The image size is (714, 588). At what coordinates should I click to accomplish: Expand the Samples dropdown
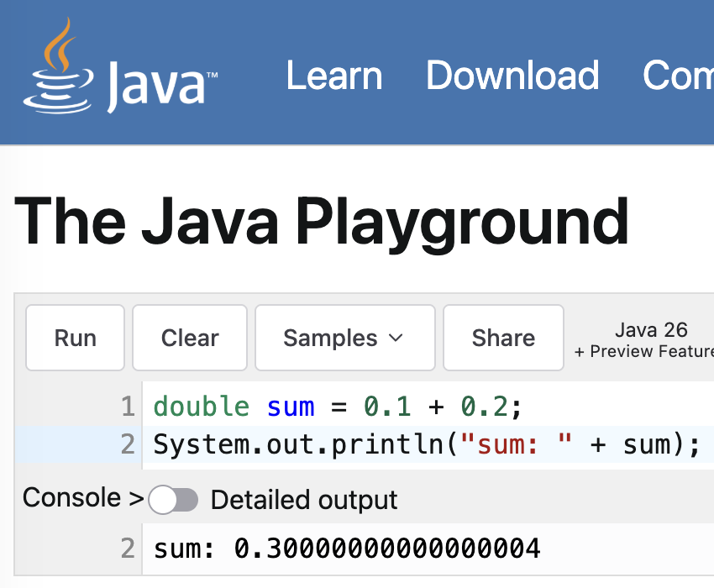(x=345, y=338)
